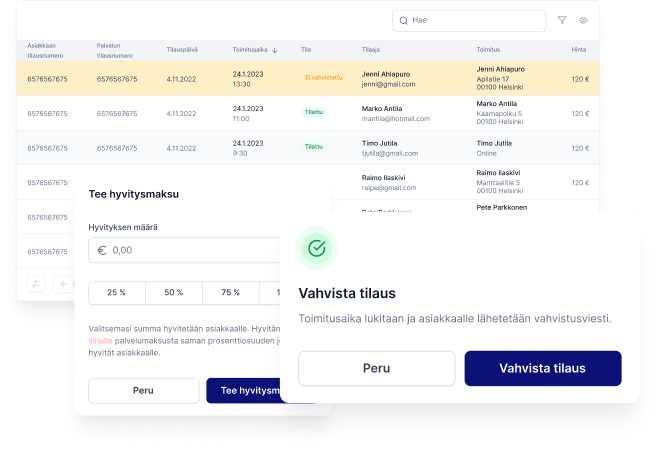Click the euro symbol in amount field
Screen dimensions: 663x451
[x=102, y=250]
